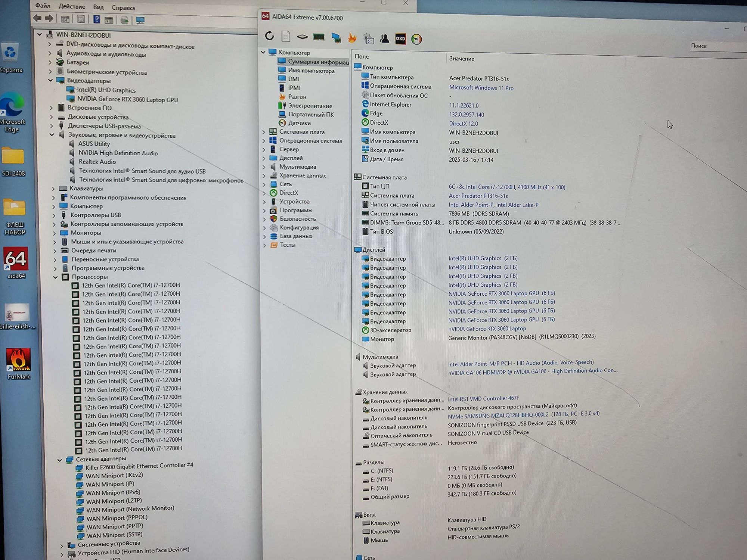Open the aida64 desktop shortcut

pyautogui.click(x=16, y=263)
